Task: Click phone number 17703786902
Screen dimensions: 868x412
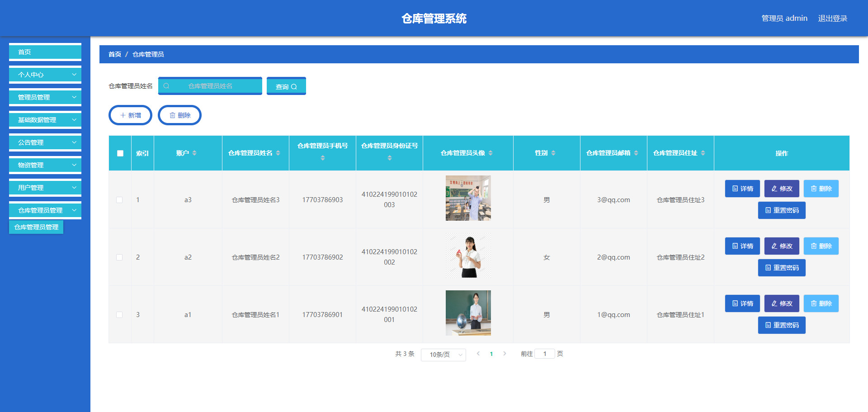Action: 322,257
